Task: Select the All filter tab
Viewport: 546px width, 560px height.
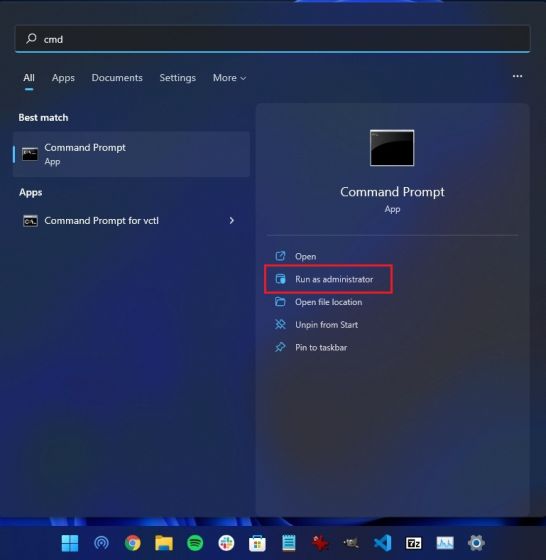Action: click(29, 78)
